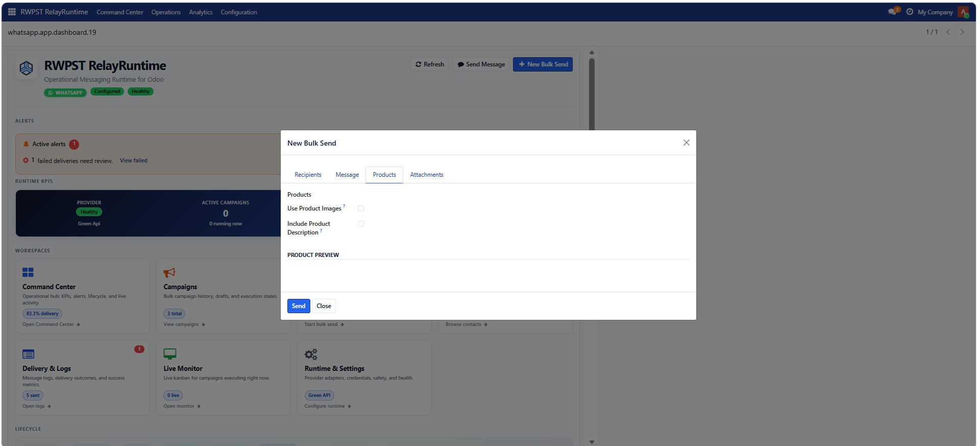
Task: Follow the Configure runtime link
Action: tap(328, 406)
